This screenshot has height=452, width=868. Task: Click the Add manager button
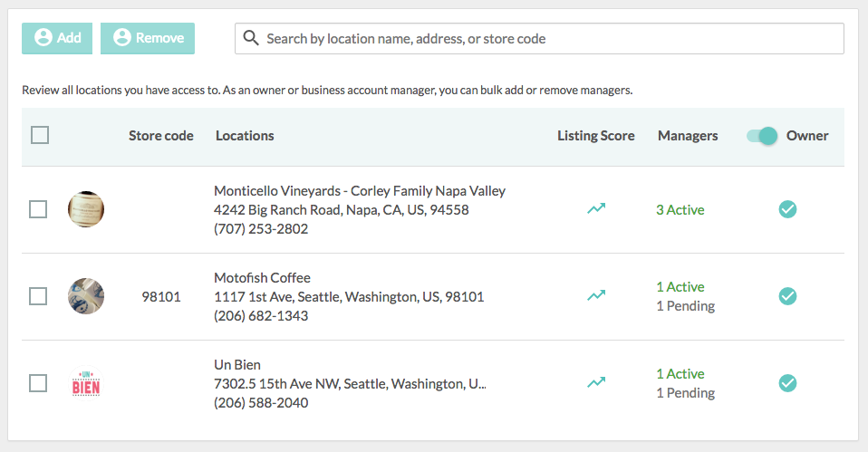tap(57, 38)
